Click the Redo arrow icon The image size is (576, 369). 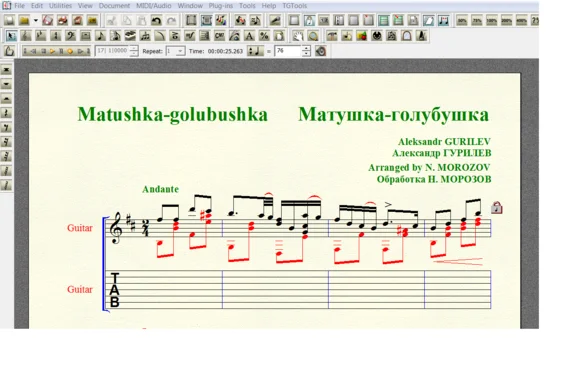(x=171, y=21)
